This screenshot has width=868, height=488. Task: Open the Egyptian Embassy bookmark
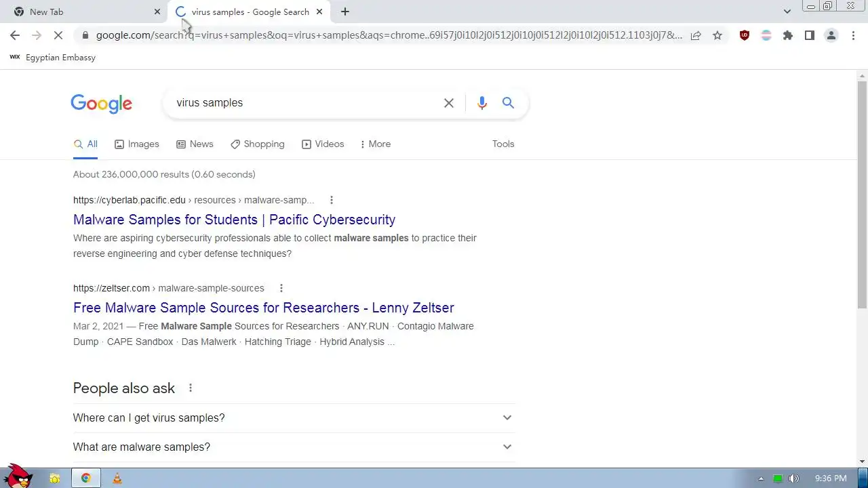(x=53, y=58)
